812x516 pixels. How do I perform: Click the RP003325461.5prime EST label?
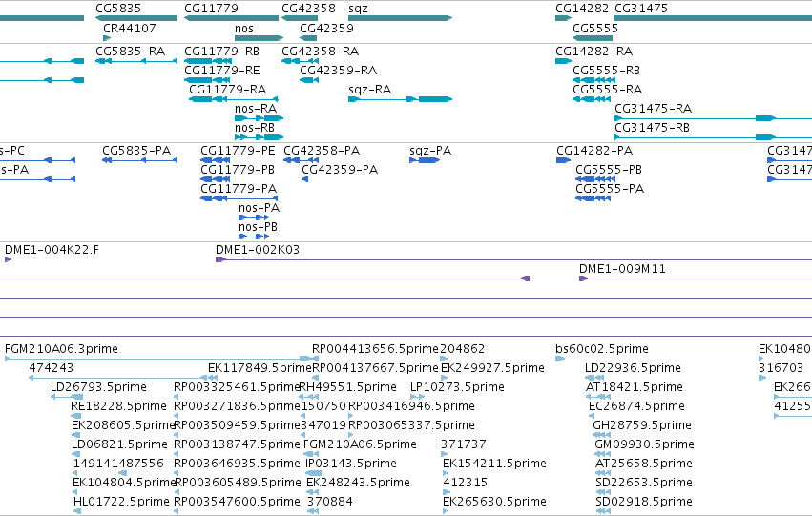(238, 387)
